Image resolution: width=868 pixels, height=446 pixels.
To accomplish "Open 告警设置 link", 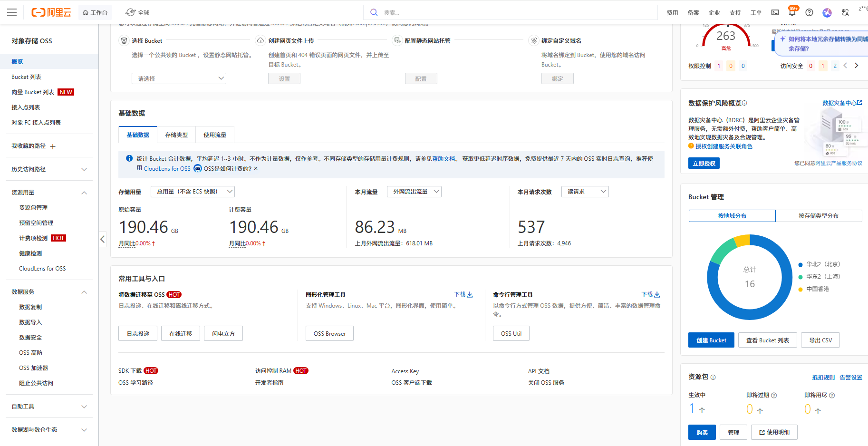I will click(x=851, y=378).
